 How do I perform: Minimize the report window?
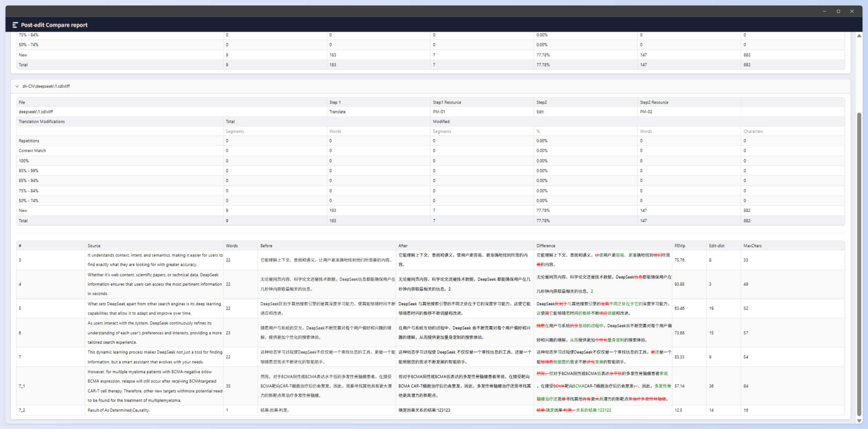click(825, 11)
